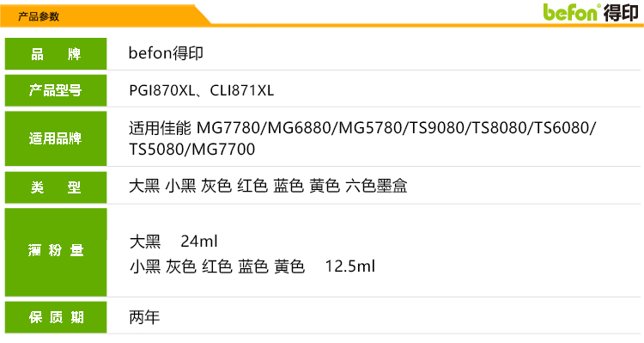Click the 保质期 green label cell
This screenshot has width=644, height=343.
[56, 317]
